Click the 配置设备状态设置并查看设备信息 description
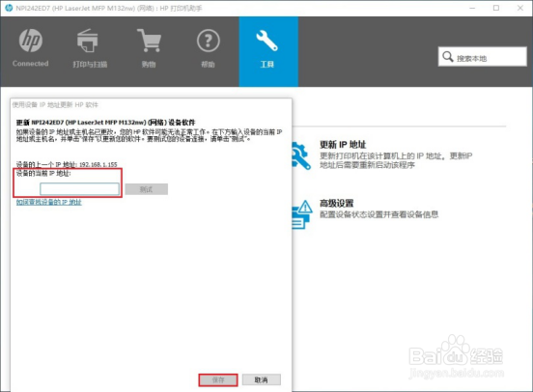Viewport: 533px width, 392px height. 379,214
